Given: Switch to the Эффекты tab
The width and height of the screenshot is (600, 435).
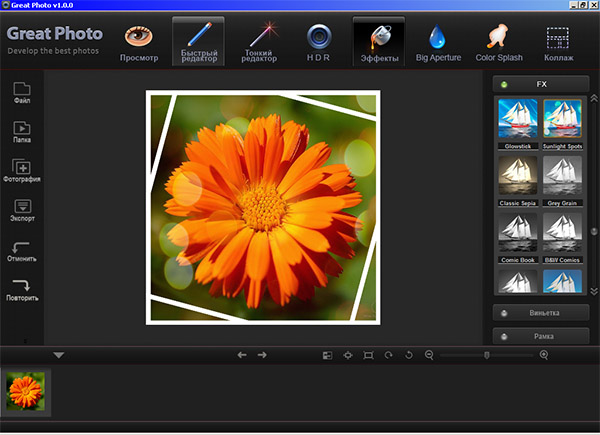Looking at the screenshot, I should [379, 40].
